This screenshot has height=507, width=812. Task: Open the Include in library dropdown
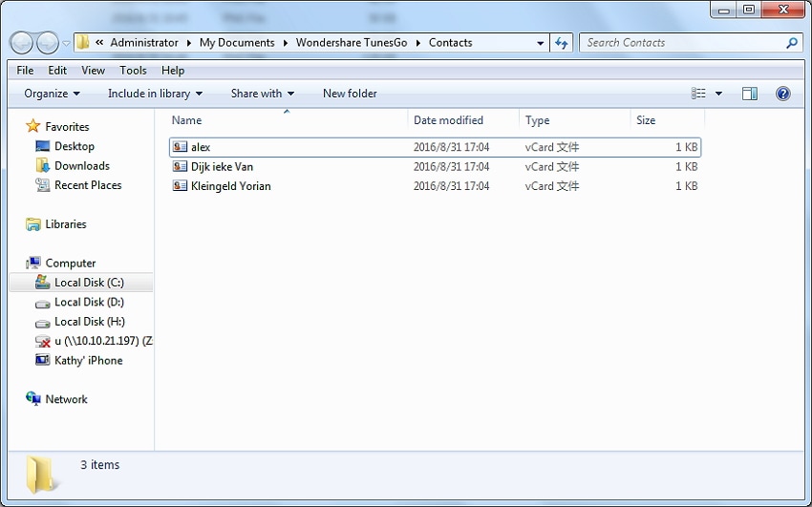point(155,94)
